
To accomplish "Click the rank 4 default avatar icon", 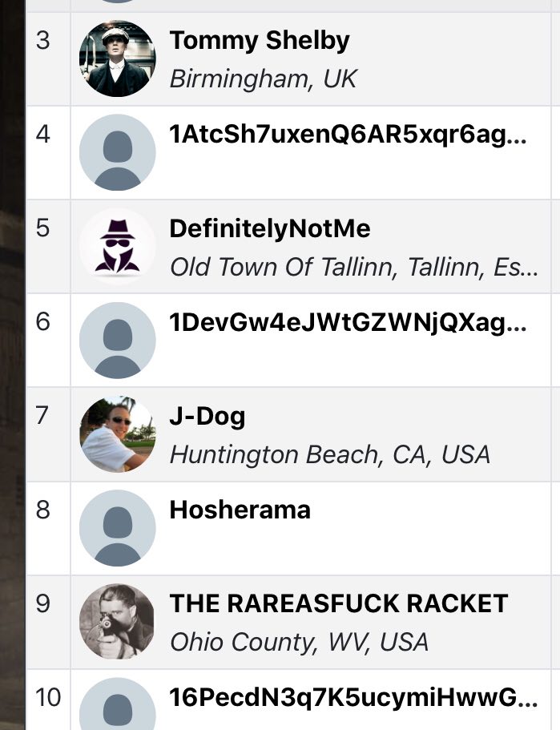I will tap(117, 152).
